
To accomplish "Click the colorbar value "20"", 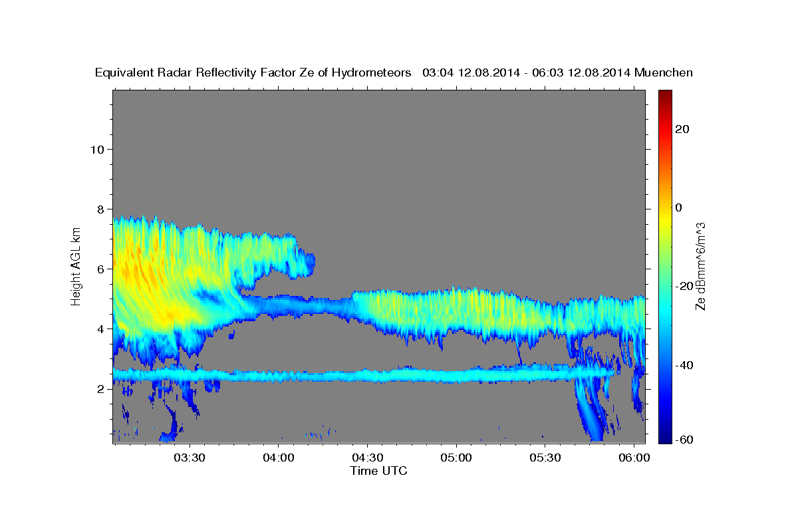I will click(682, 129).
